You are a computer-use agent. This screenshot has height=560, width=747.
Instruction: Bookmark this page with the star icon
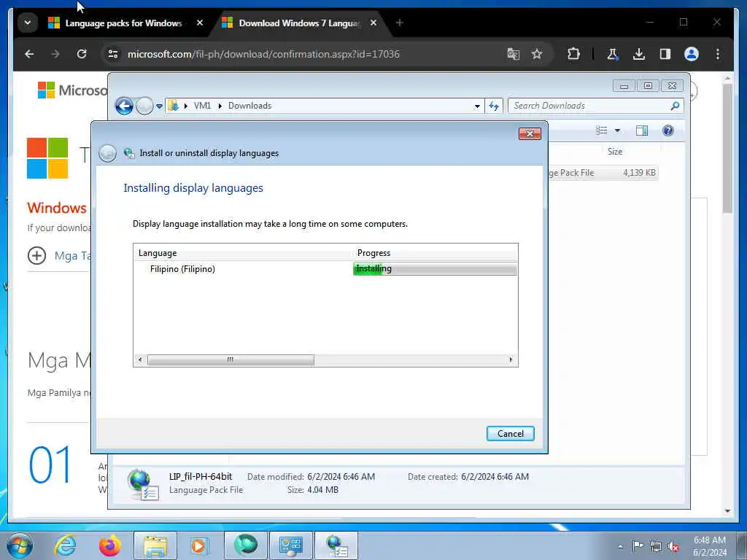pos(537,54)
